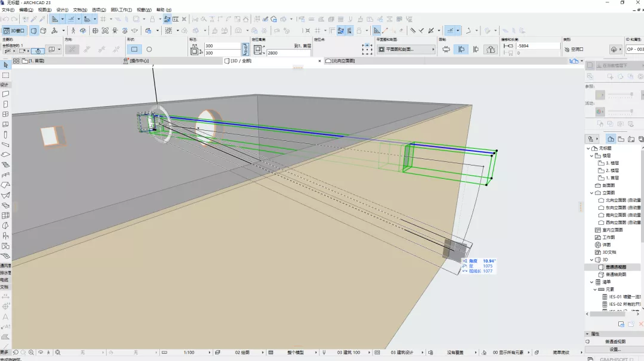The image size is (644, 361).
Task: Choose the circular opening shape
Action: pos(149,50)
